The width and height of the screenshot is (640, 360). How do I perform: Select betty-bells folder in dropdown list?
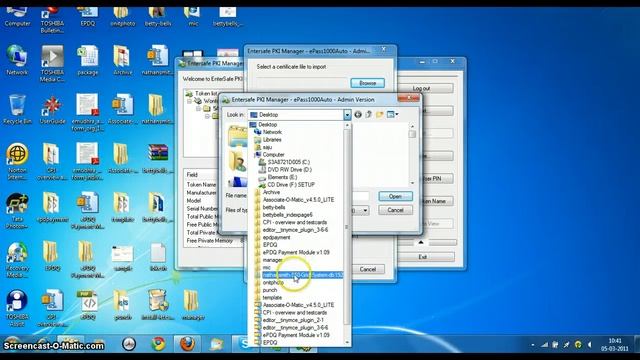click(274, 207)
